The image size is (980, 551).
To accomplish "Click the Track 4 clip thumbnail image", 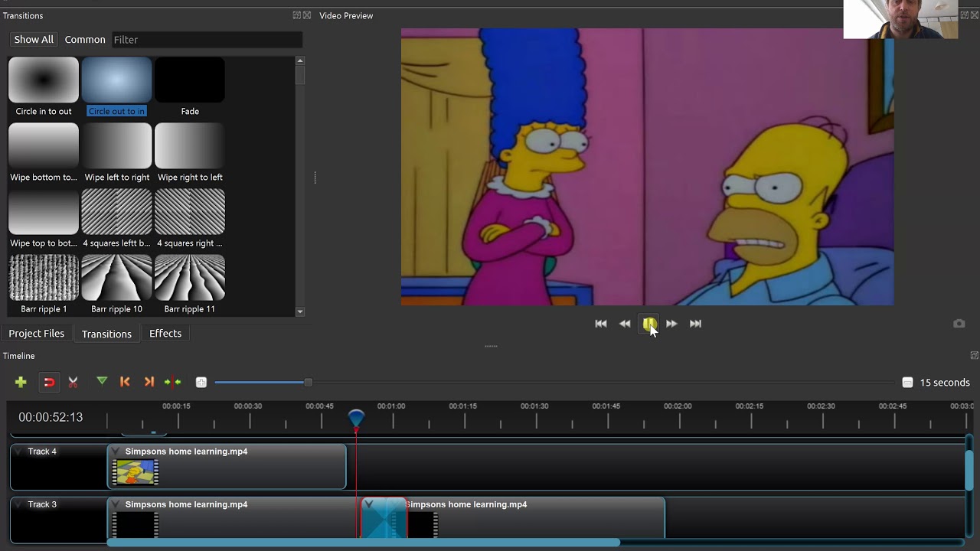I will 136,473.
